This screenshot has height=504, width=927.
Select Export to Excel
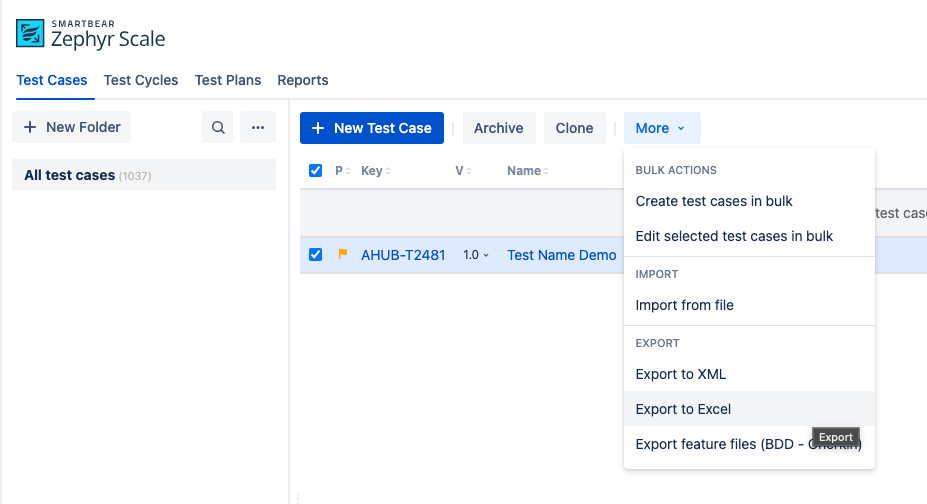[x=683, y=409]
